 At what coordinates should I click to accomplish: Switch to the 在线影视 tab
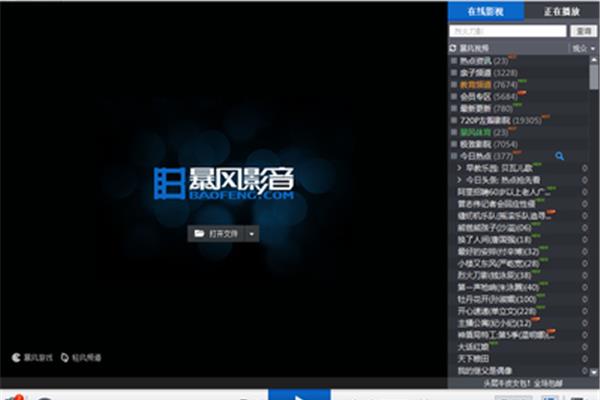tap(486, 11)
